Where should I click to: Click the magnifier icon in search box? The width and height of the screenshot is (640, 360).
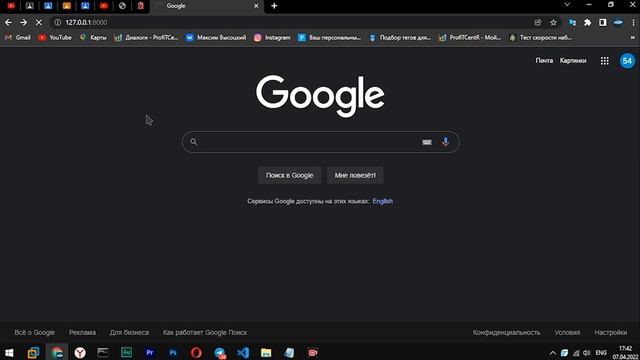click(x=194, y=142)
